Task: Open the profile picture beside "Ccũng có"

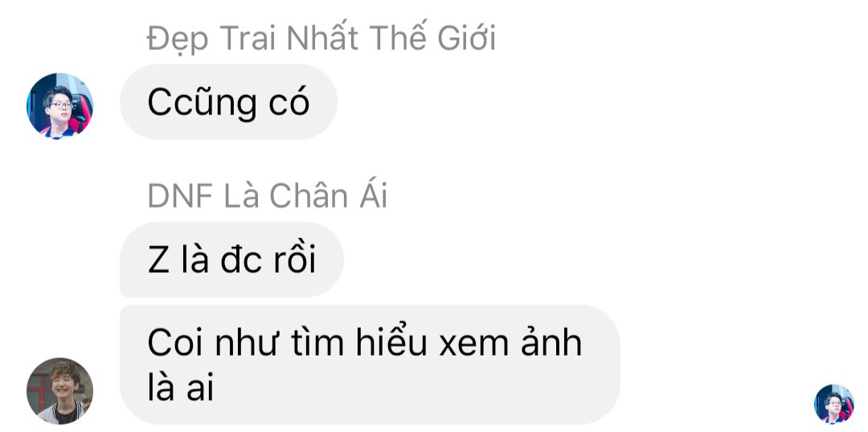Action: [x=59, y=105]
